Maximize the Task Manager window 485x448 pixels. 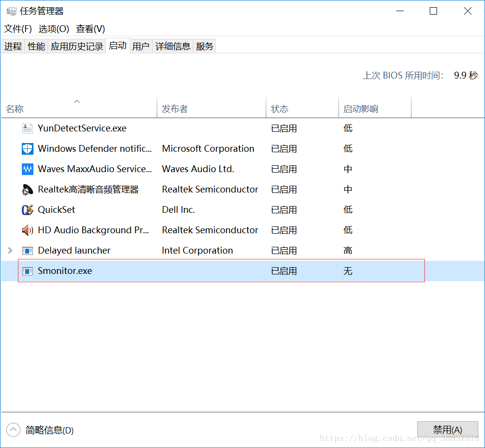pos(433,11)
